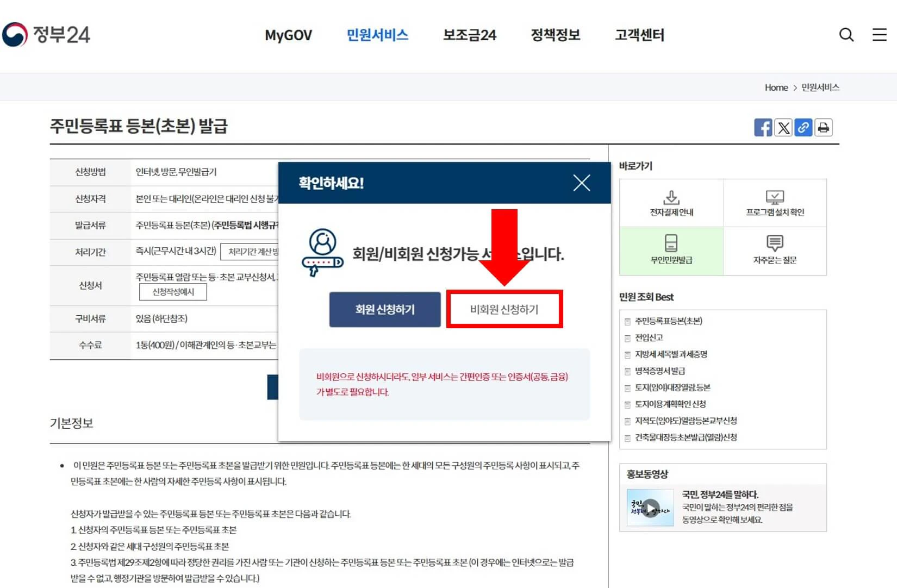
Task: Open the hamburger menu in the header
Action: coord(879,35)
